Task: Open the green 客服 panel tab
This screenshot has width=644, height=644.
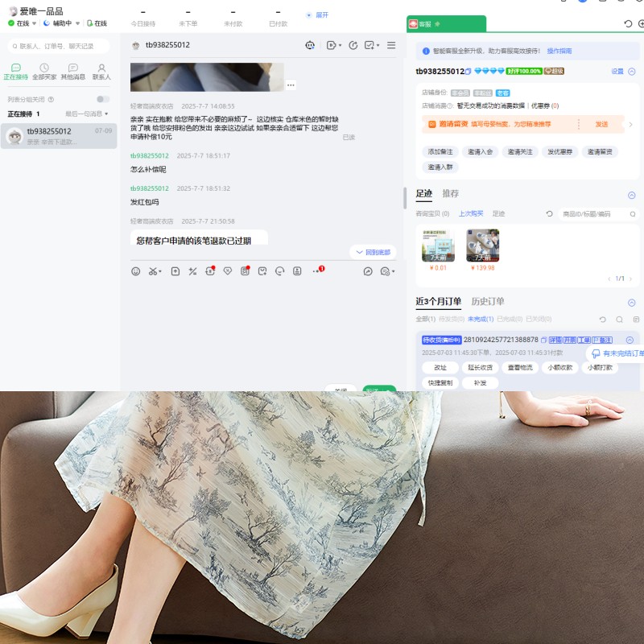Action: pyautogui.click(x=447, y=24)
